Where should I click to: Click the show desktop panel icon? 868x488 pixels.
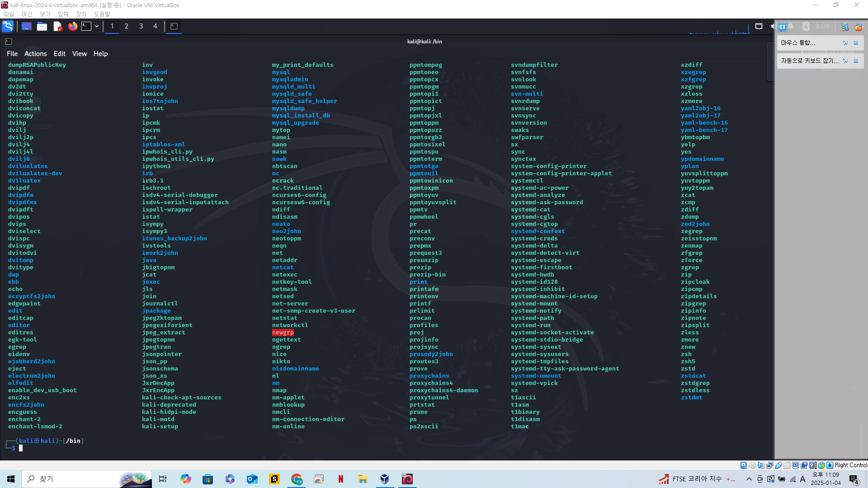coord(27,26)
